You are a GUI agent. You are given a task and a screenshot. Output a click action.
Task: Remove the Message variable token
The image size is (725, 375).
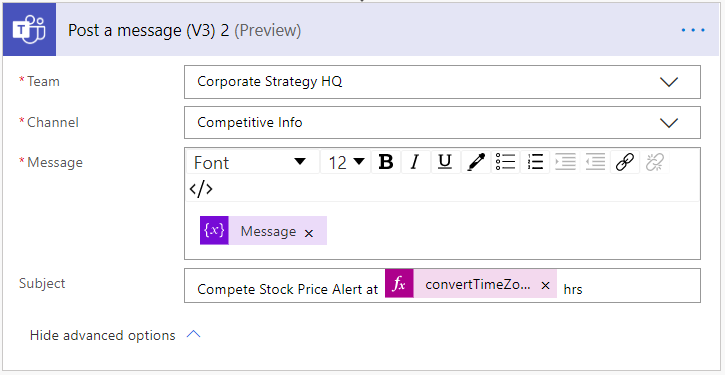[x=309, y=234]
